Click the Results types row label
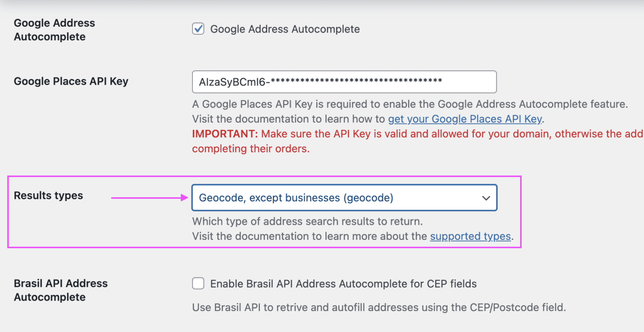Image resolution: width=644 pixels, height=332 pixels. pos(48,195)
